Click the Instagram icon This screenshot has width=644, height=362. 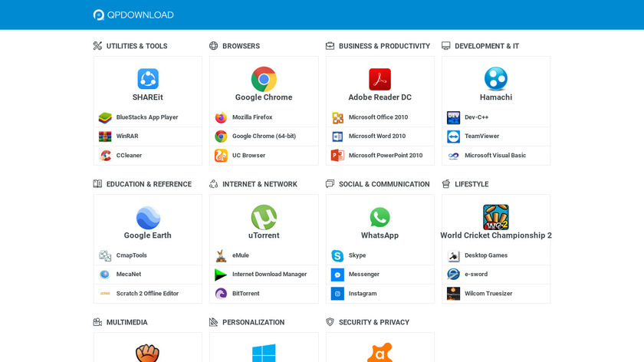coord(337,294)
